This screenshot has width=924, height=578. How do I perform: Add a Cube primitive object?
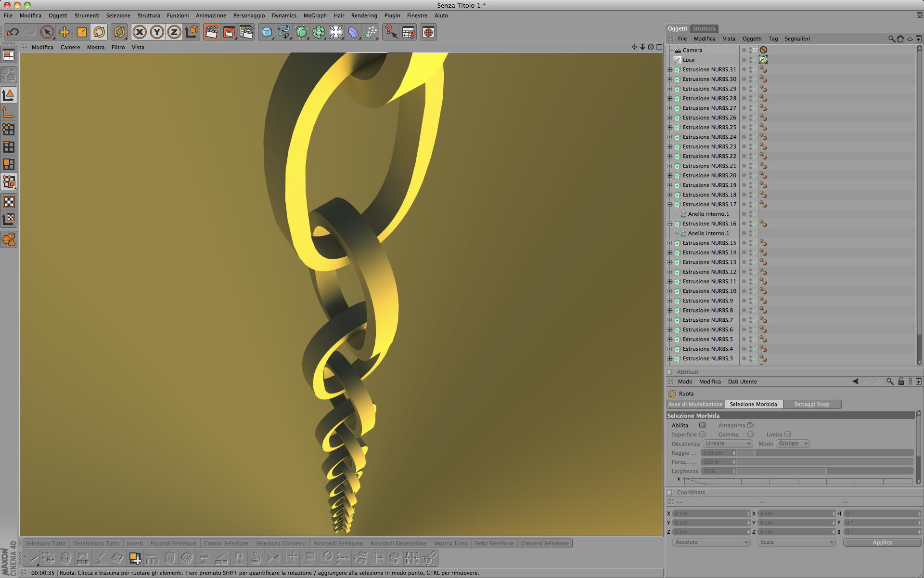point(266,32)
